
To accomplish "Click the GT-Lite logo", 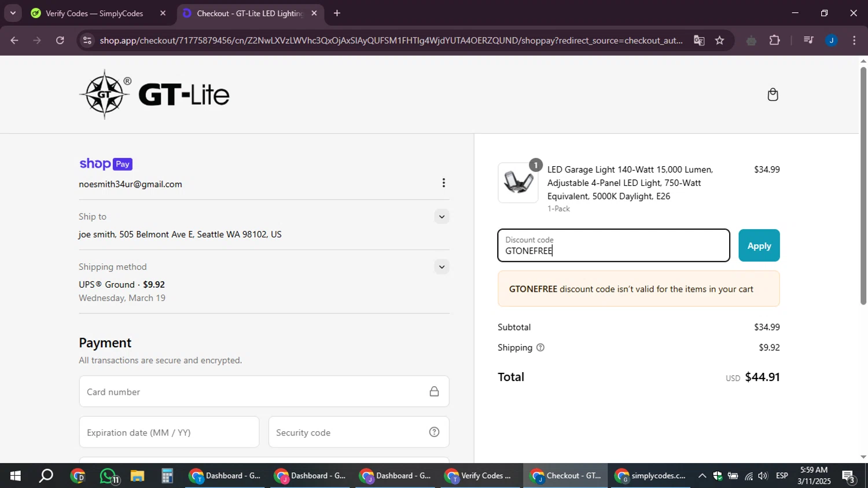I will [x=155, y=94].
